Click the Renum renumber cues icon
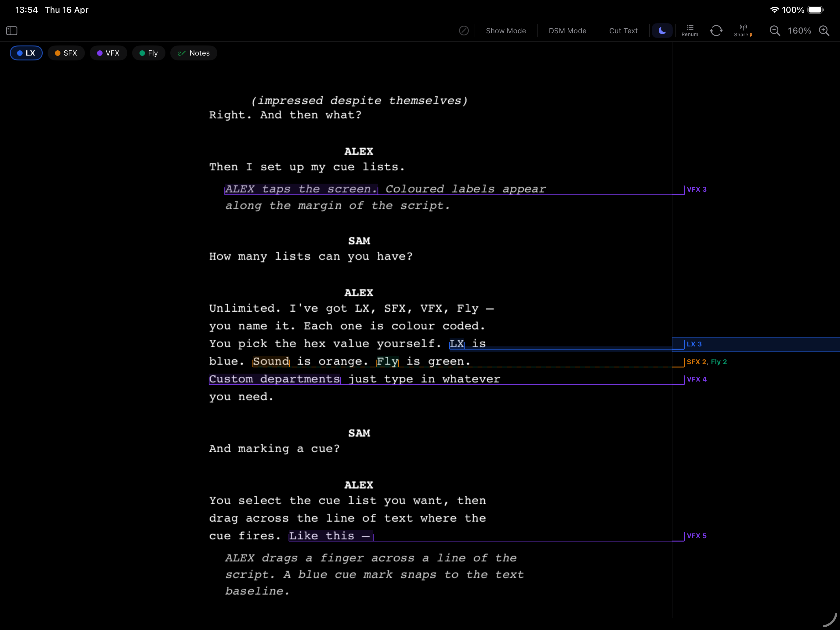The height and width of the screenshot is (630, 840). pos(690,31)
